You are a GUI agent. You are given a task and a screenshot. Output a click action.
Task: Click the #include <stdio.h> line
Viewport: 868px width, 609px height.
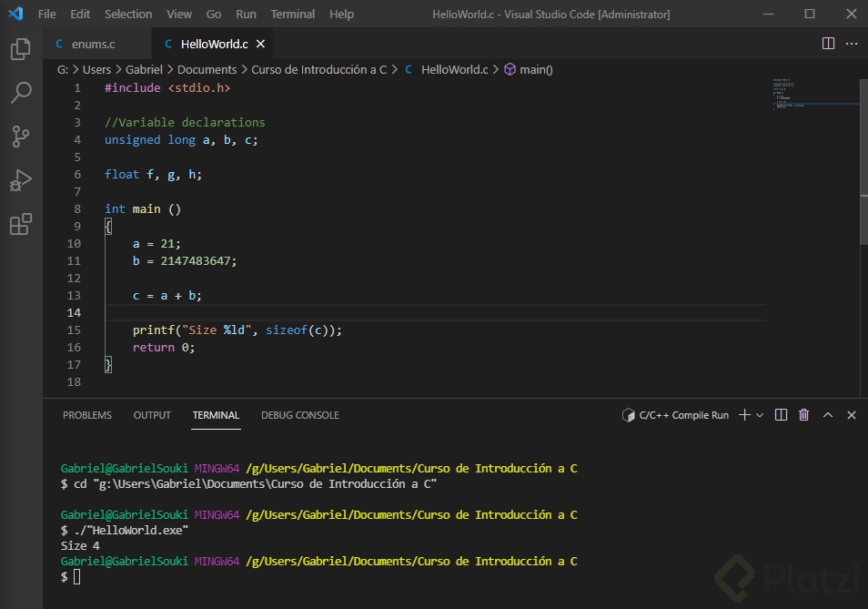[167, 88]
